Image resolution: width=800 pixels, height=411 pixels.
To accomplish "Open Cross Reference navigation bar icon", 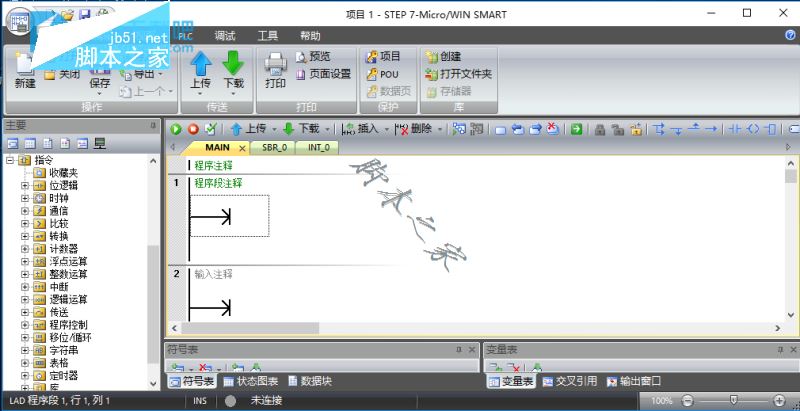I will (83, 144).
